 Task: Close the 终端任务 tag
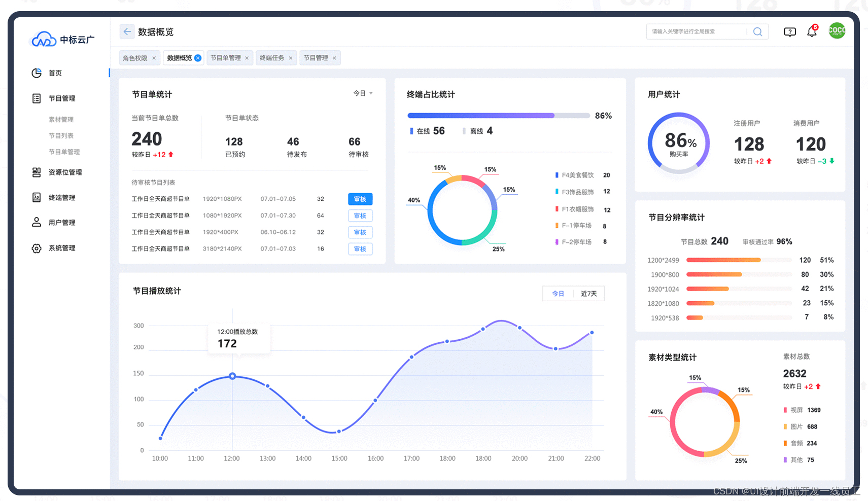(x=290, y=58)
